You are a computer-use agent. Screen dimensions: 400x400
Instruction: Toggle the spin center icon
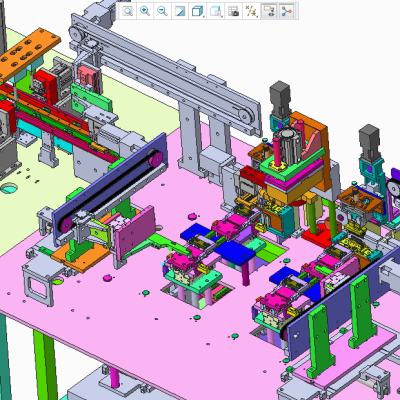(286, 11)
